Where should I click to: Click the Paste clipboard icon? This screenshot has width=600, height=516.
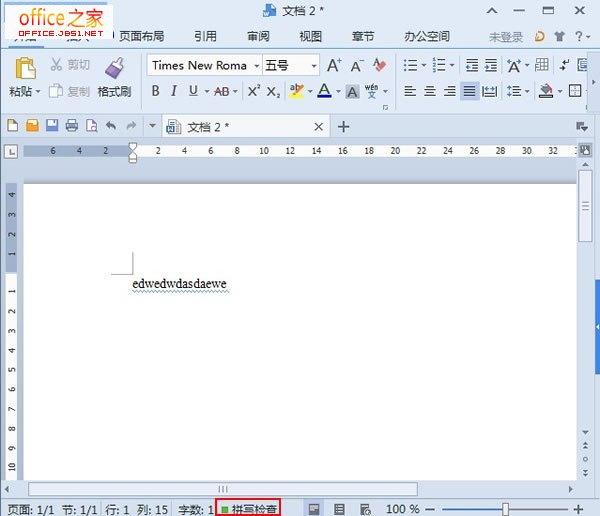pyautogui.click(x=25, y=69)
